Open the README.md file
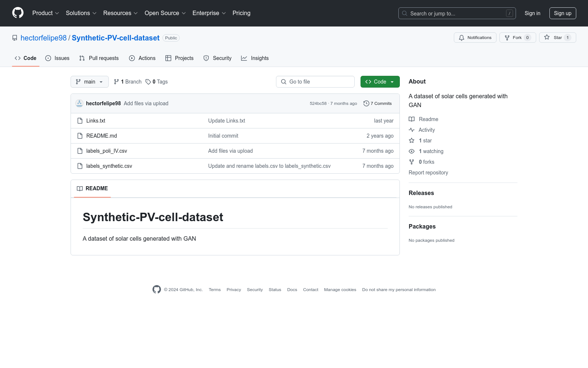 tap(102, 136)
